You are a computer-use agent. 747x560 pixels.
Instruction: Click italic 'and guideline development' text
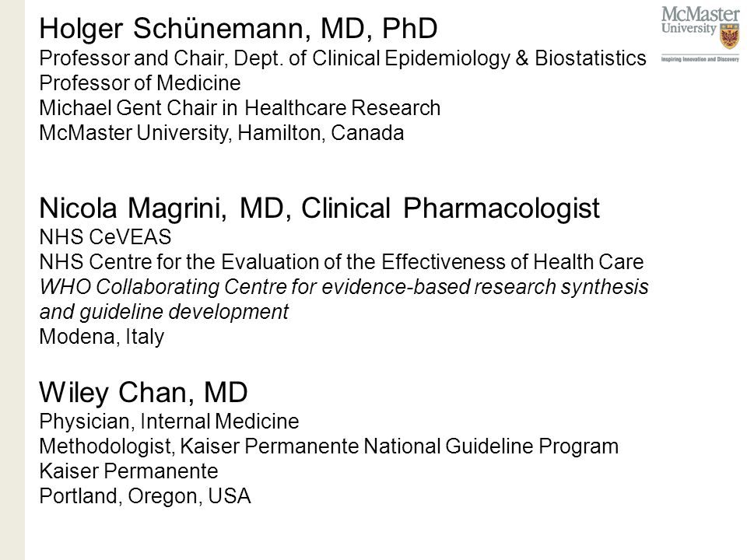click(164, 312)
